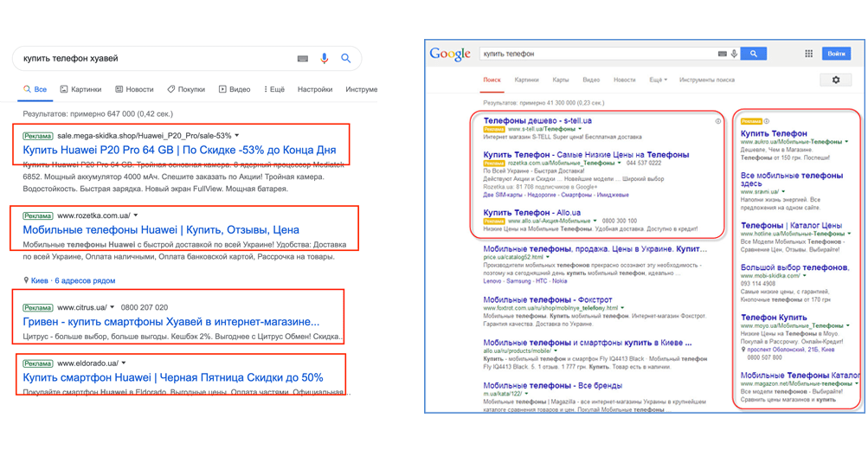
Task: Expand arrow next to sale.mega-skidka.shop URL
Action: pos(236,136)
